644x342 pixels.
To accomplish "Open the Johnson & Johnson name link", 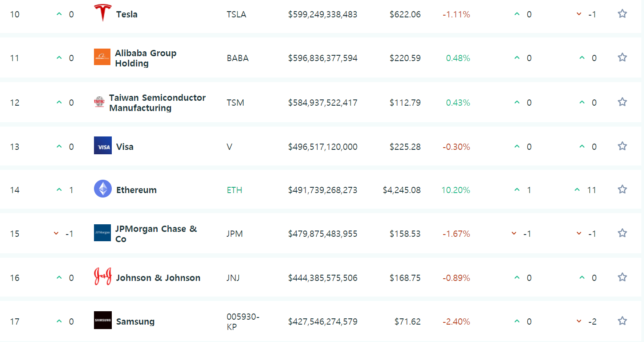I will pyautogui.click(x=158, y=278).
